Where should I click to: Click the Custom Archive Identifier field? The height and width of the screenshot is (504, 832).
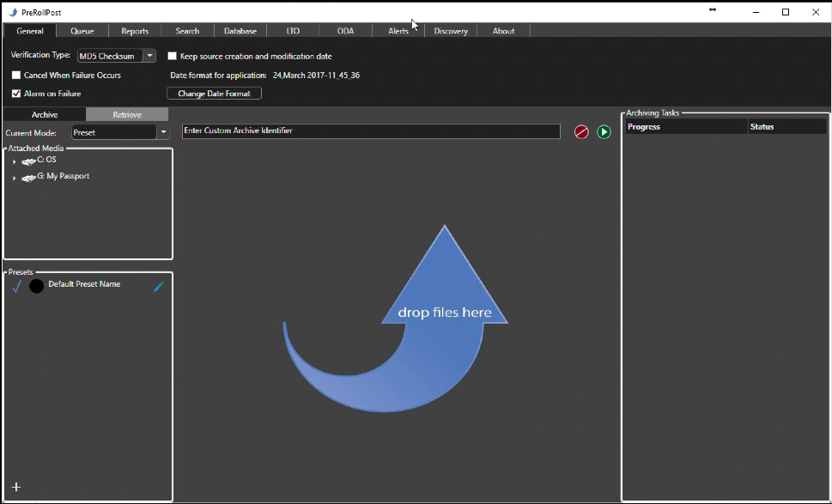pyautogui.click(x=371, y=131)
